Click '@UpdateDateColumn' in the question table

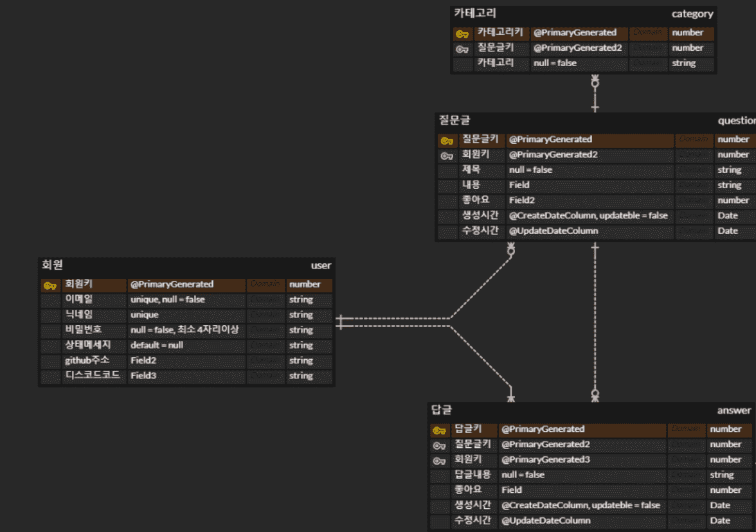553,231
